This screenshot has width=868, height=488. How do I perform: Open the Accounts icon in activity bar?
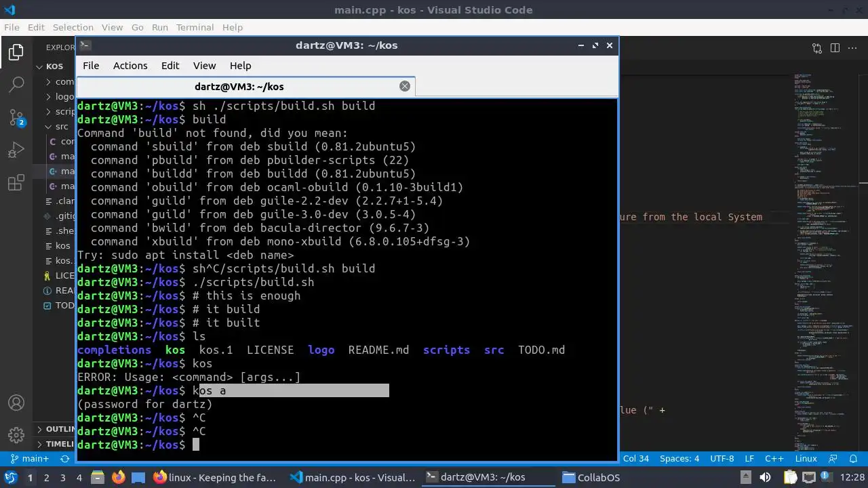click(16, 403)
